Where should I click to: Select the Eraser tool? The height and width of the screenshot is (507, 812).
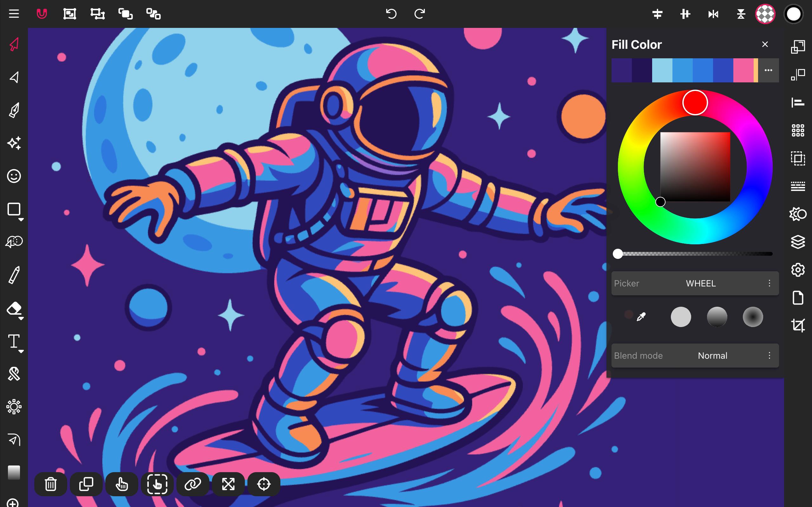pos(14,309)
